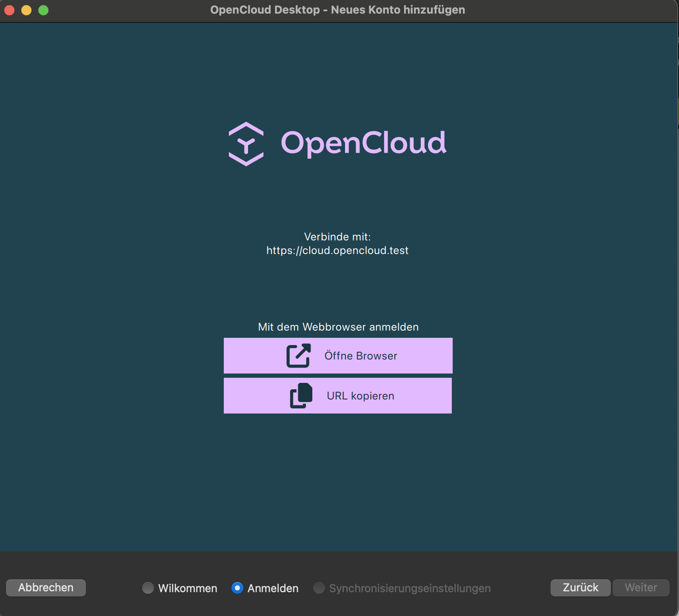Go back with the Zurück button
The height and width of the screenshot is (616, 679).
[x=580, y=587]
